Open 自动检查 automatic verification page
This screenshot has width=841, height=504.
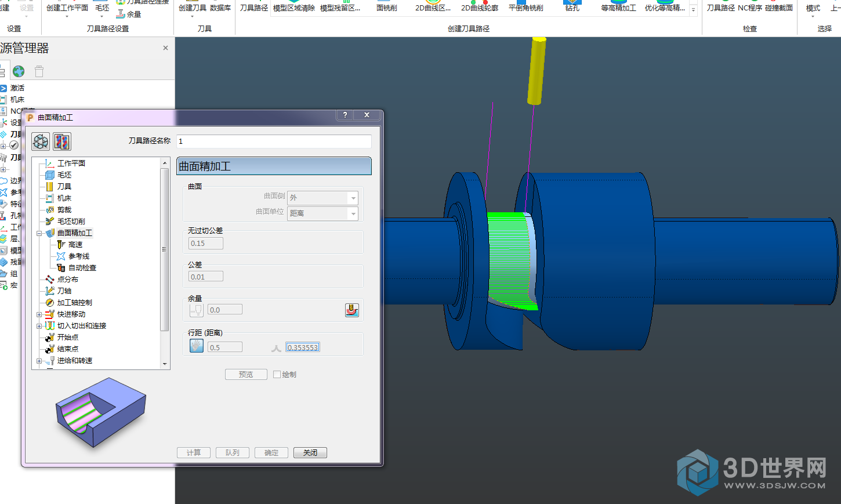coord(82,267)
